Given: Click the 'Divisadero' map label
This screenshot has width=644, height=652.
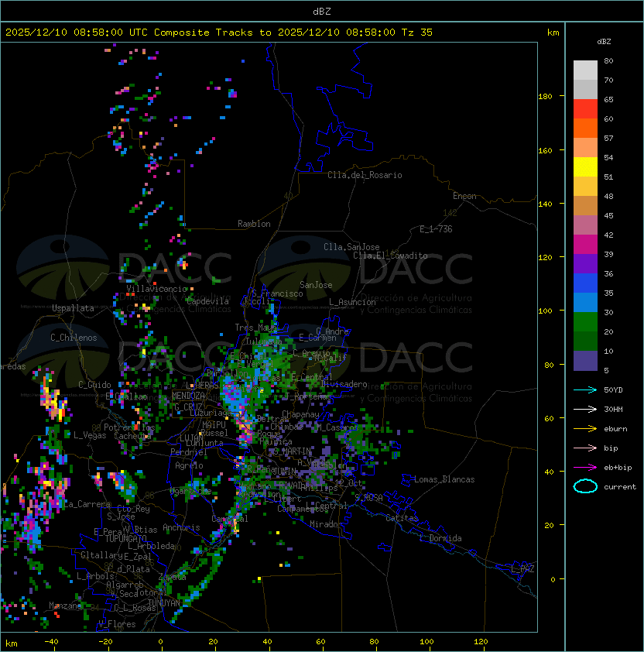Looking at the screenshot, I should coord(344,384).
